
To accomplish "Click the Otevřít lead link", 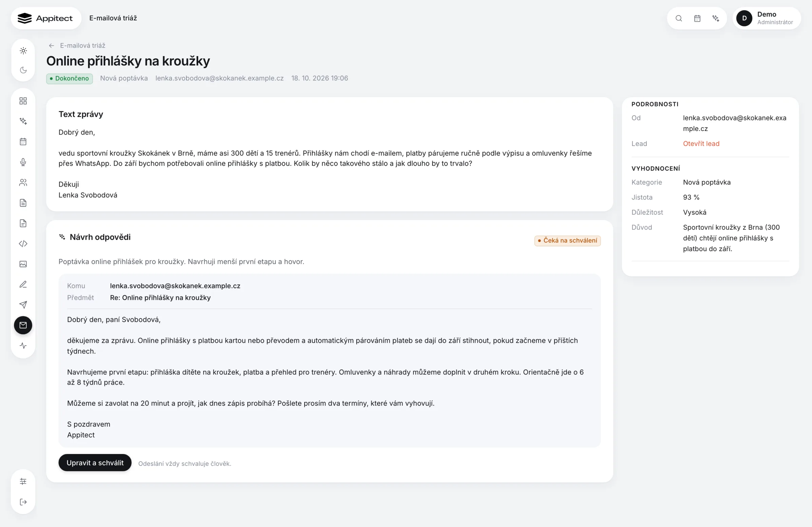I will [x=701, y=144].
